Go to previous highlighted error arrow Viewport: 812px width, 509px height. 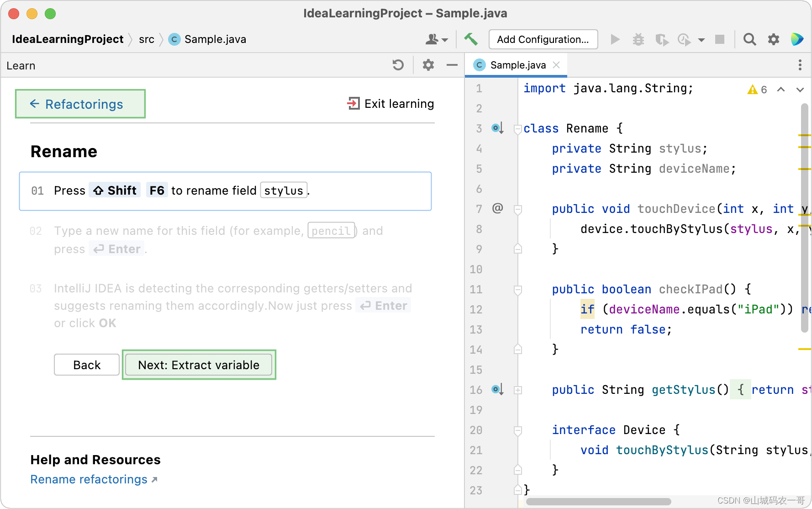pyautogui.click(x=781, y=90)
